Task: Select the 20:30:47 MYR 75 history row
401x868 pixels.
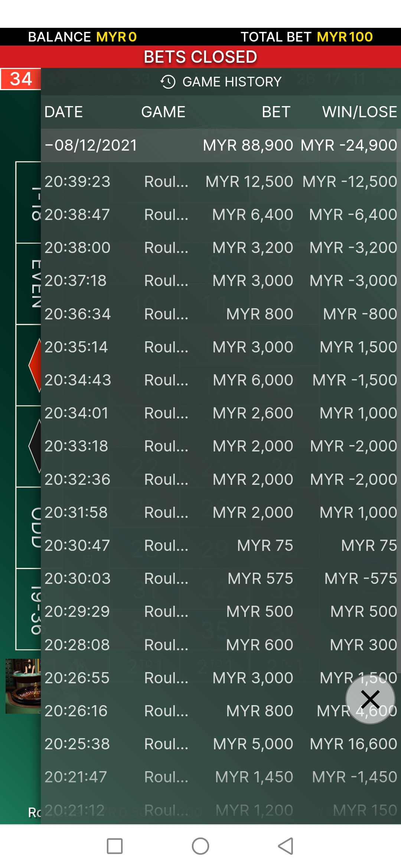Action: [x=221, y=546]
